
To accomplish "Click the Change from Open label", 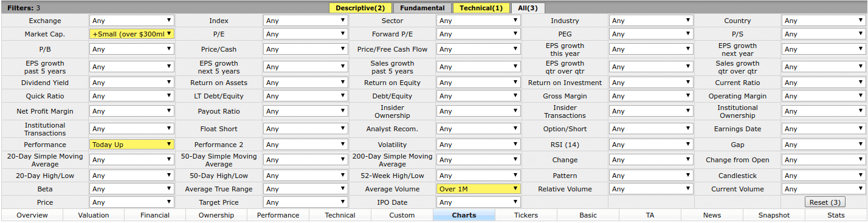I will click(x=737, y=160).
